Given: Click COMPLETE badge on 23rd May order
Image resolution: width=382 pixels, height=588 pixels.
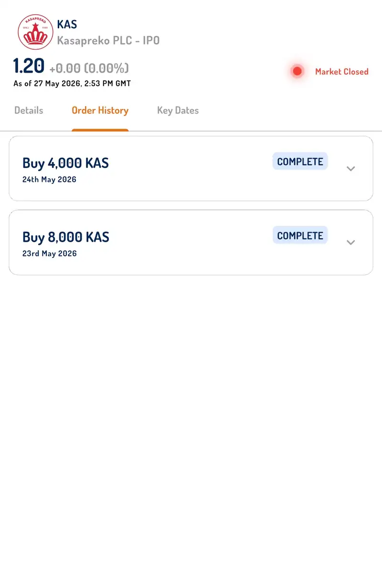Looking at the screenshot, I should 300,235.
